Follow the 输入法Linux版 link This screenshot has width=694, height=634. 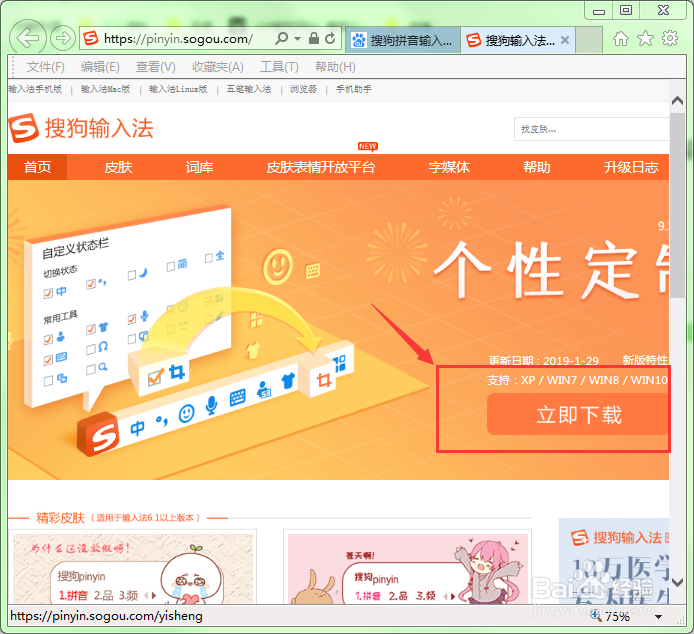(x=178, y=89)
